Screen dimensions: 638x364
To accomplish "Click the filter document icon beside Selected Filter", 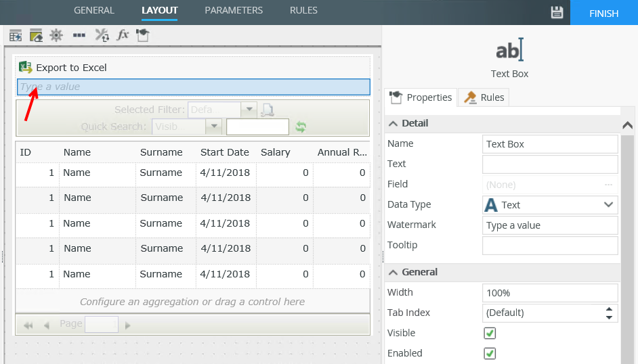I will pyautogui.click(x=268, y=110).
